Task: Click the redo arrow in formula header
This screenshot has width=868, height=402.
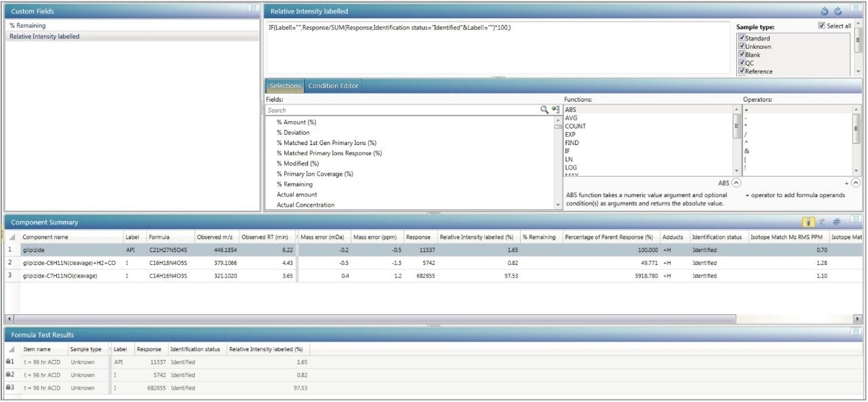Action: (x=838, y=11)
